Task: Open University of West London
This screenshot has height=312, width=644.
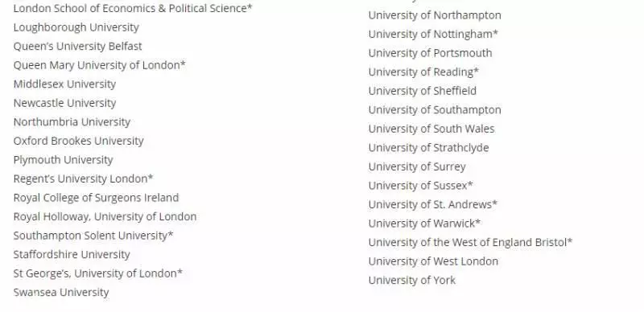Action: pyautogui.click(x=433, y=261)
